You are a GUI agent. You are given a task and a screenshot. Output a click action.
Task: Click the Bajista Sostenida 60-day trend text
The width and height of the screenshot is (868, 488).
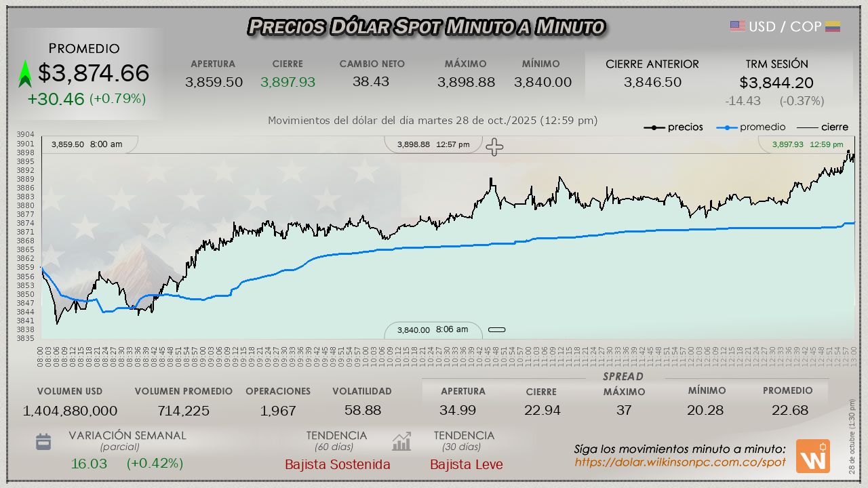(337, 464)
